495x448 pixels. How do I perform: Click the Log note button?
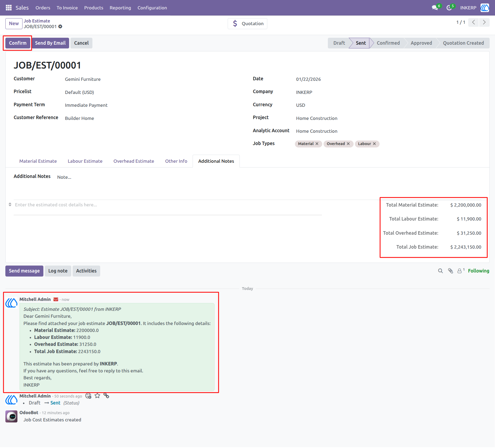pyautogui.click(x=58, y=271)
